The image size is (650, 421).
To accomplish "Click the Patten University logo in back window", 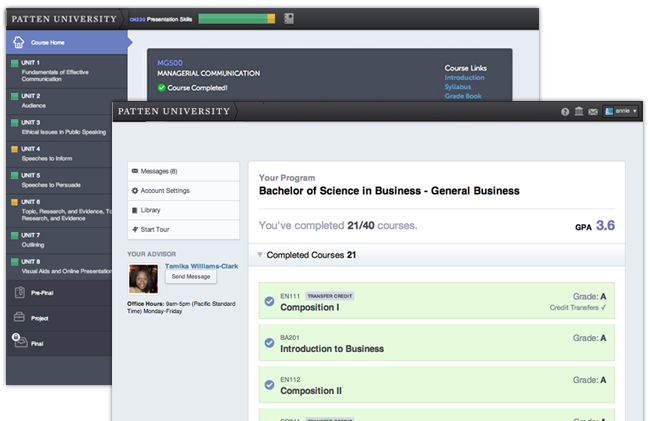I will point(64,19).
